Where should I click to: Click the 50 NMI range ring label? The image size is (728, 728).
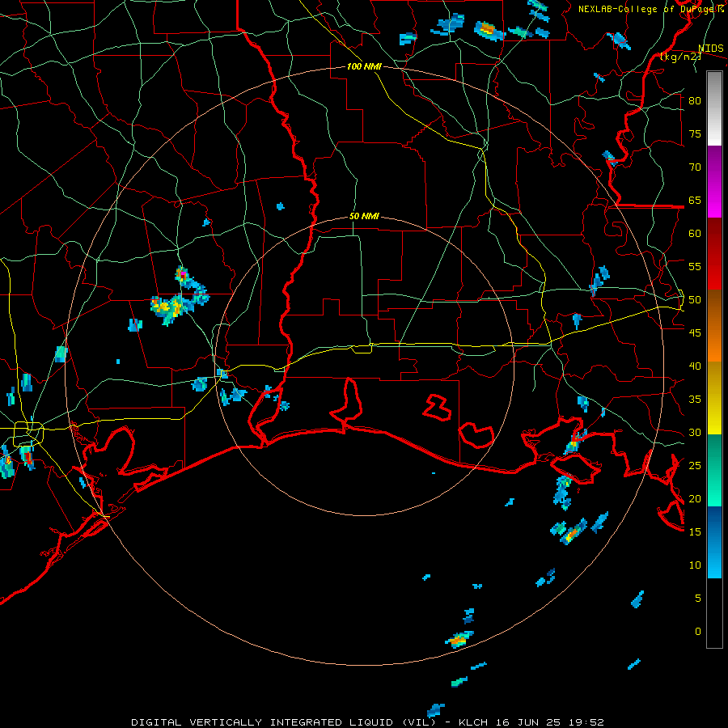[x=364, y=216]
